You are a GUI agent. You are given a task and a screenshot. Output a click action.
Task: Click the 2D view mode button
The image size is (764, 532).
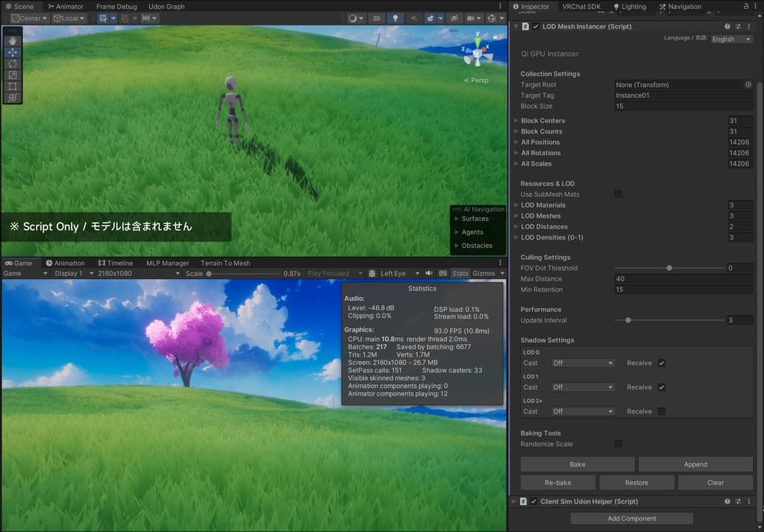pos(377,18)
